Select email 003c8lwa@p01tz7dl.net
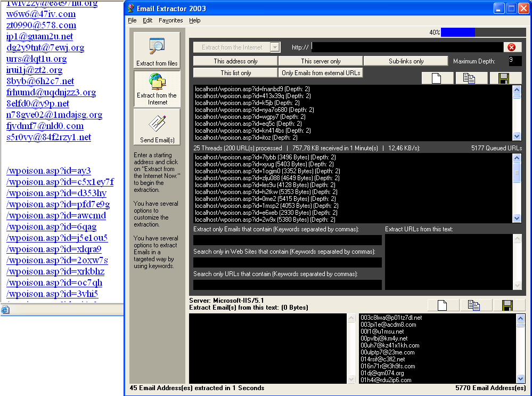532x396 pixels. pos(391,318)
